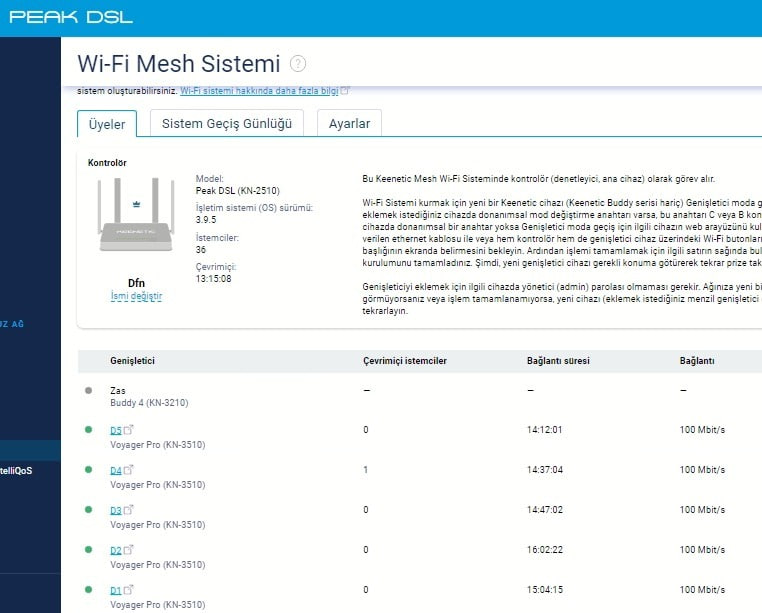This screenshot has height=613, width=762.
Task: Click client count value 36
Action: [x=201, y=249]
